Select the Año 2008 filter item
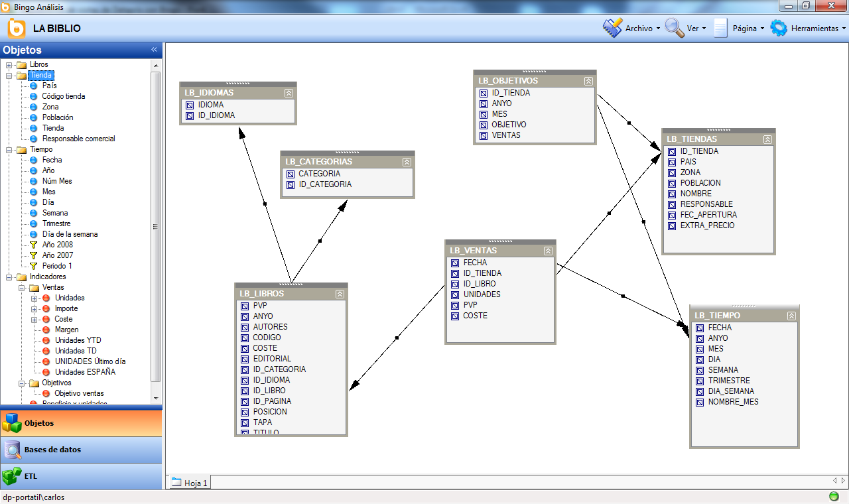 coord(57,245)
